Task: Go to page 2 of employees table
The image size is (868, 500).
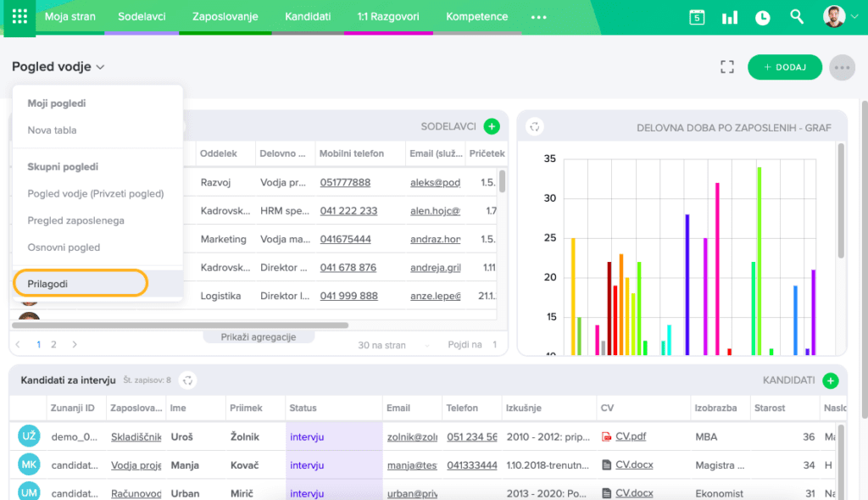Action: pyautogui.click(x=53, y=345)
